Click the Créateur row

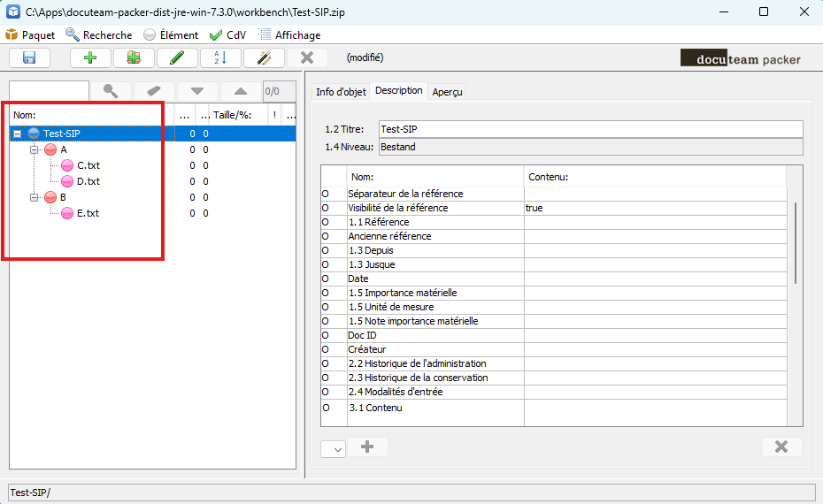(554, 350)
